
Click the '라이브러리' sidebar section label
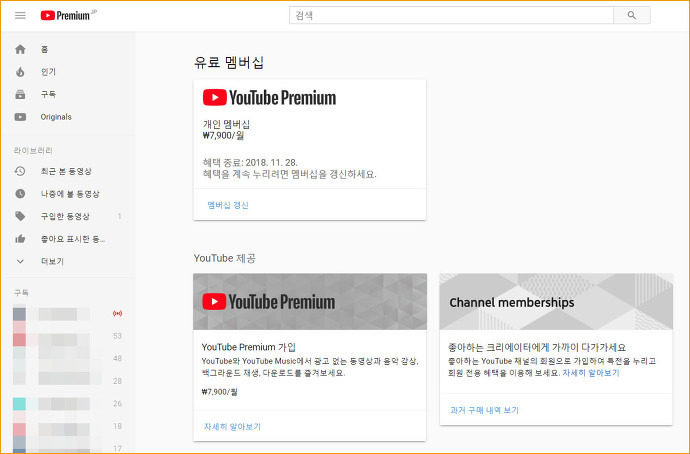coord(33,150)
